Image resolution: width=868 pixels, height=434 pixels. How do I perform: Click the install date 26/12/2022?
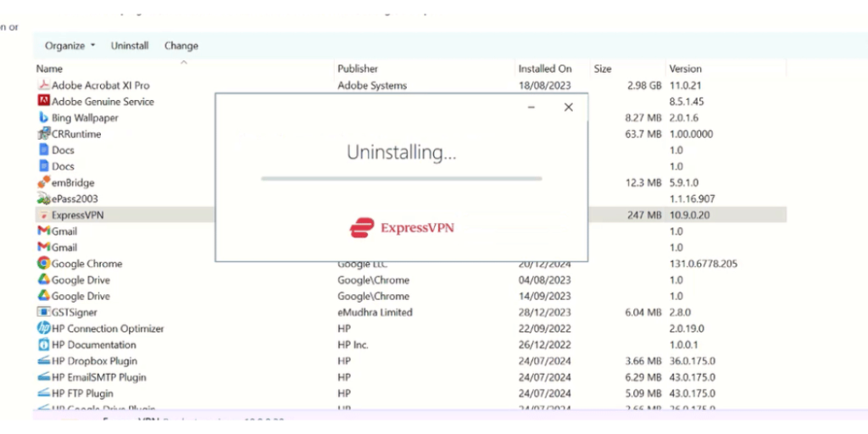coord(544,344)
